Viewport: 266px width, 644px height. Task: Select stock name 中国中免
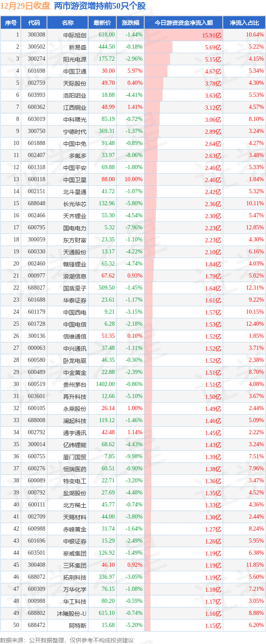(75, 143)
